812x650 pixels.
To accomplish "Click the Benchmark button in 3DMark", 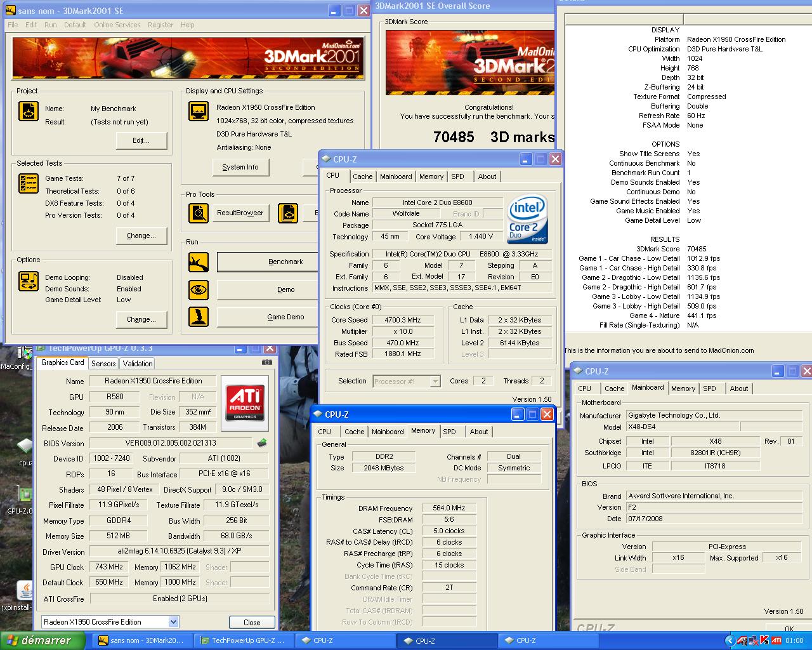I will coord(268,262).
